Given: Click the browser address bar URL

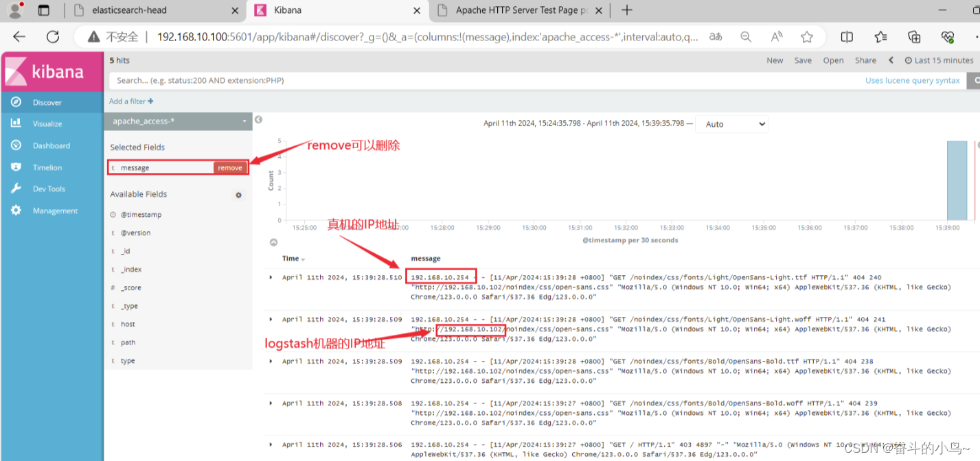Looking at the screenshot, I should (426, 36).
